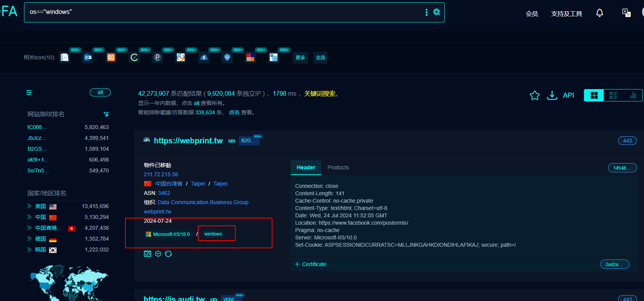Select the blue cloud S related icon

pyautogui.click(x=204, y=57)
